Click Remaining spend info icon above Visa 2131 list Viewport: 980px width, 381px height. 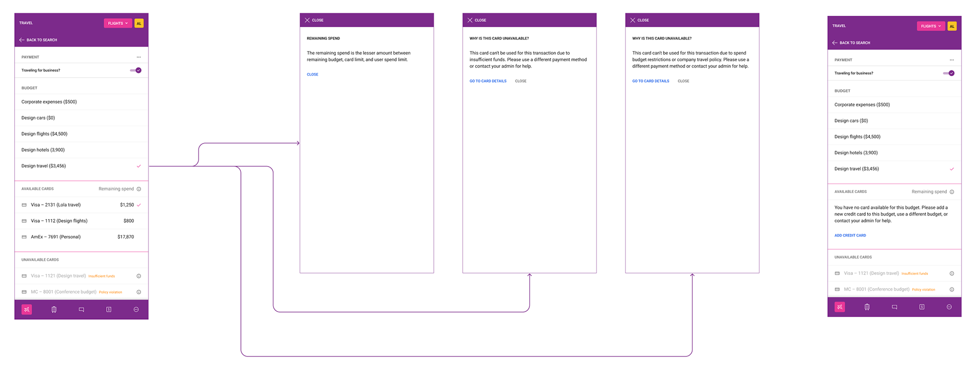click(139, 189)
